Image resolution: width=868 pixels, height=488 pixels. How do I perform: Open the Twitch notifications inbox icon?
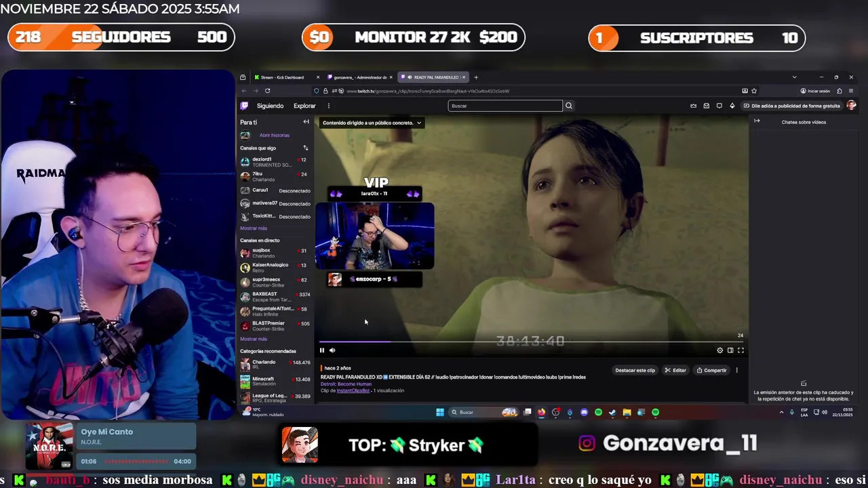(x=706, y=106)
